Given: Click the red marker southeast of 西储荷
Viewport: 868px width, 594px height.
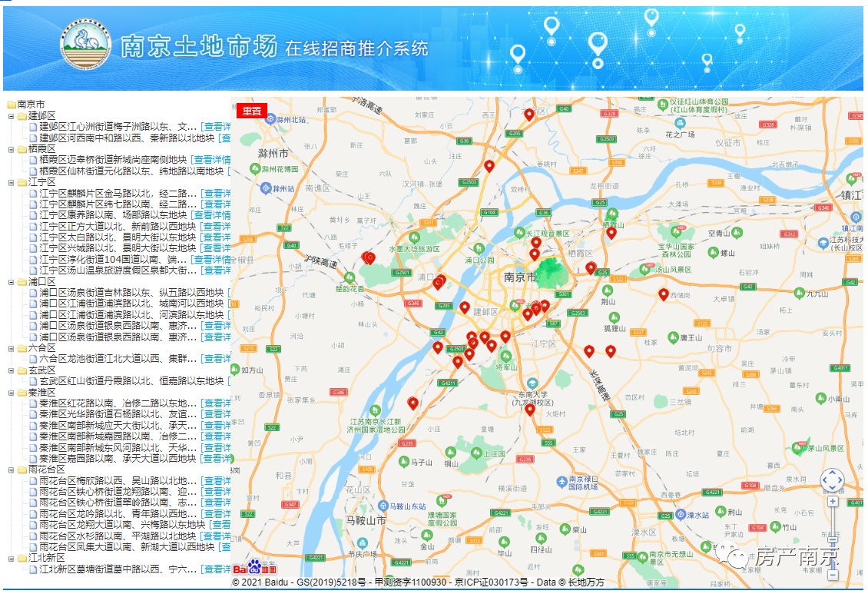Looking at the screenshot, I should coord(664,294).
